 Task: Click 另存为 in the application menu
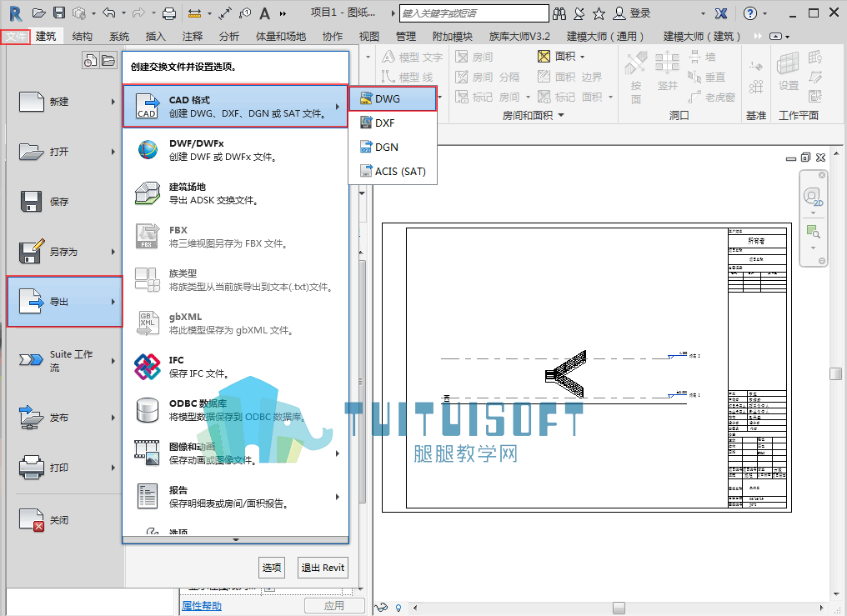pos(64,252)
